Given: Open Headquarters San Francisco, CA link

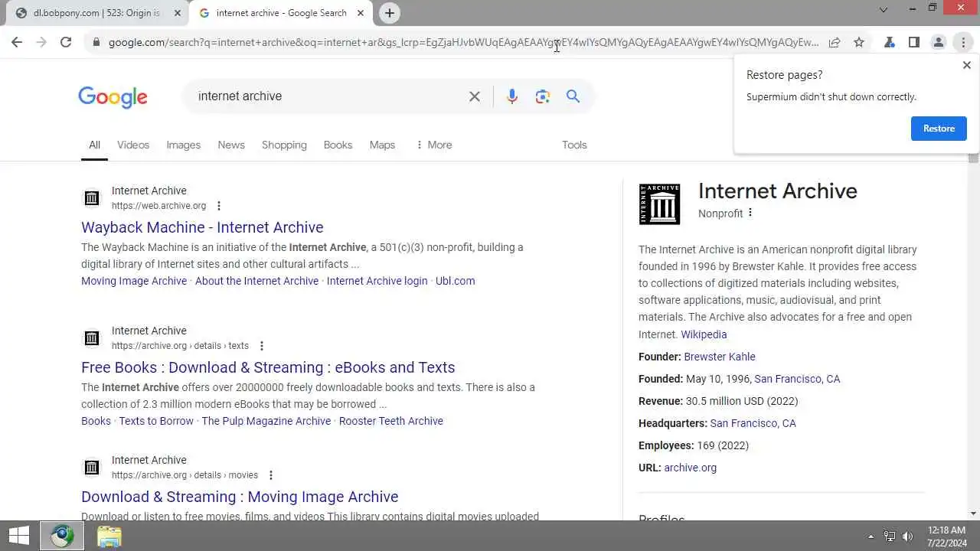Looking at the screenshot, I should [753, 423].
